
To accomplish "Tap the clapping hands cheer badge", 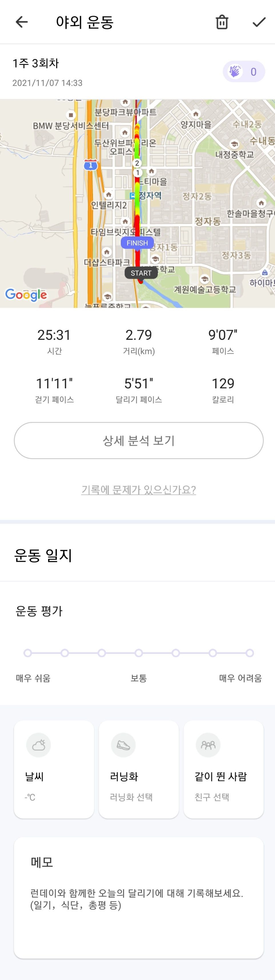I will [x=244, y=71].
